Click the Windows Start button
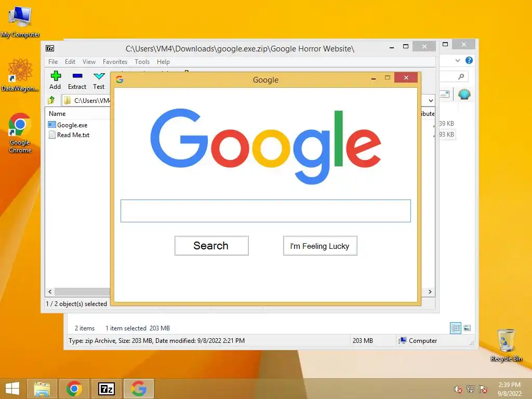Image resolution: width=532 pixels, height=399 pixels. pyautogui.click(x=12, y=389)
